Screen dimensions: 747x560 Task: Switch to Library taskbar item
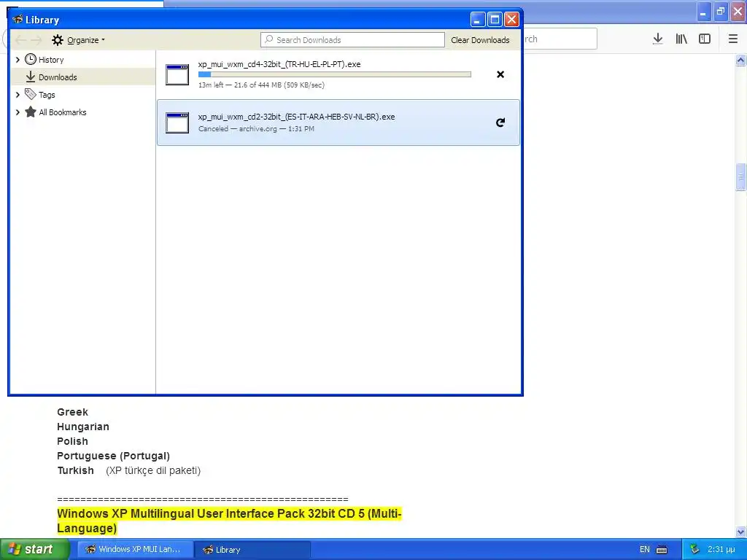(252, 549)
